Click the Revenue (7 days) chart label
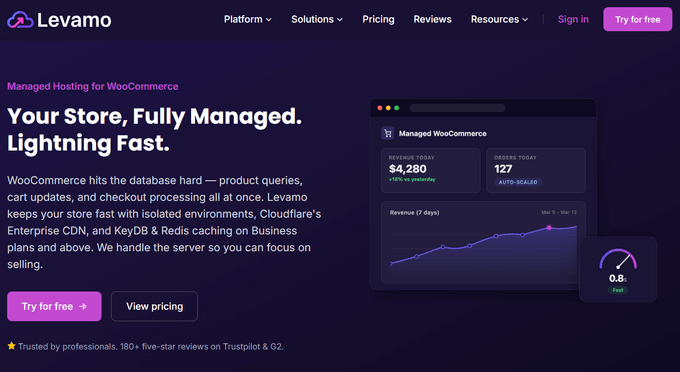The width and height of the screenshot is (680, 372). point(414,212)
